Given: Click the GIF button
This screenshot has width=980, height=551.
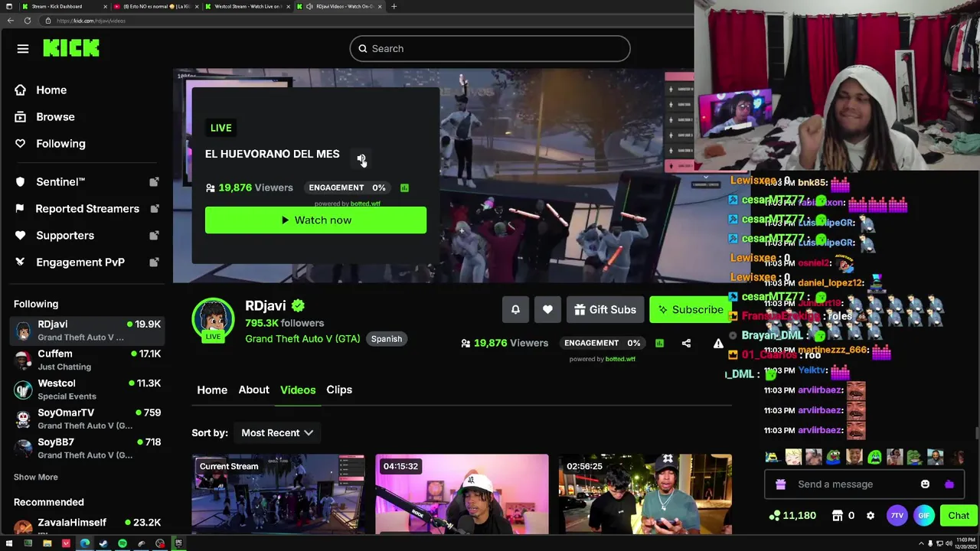Looking at the screenshot, I should pyautogui.click(x=923, y=516).
